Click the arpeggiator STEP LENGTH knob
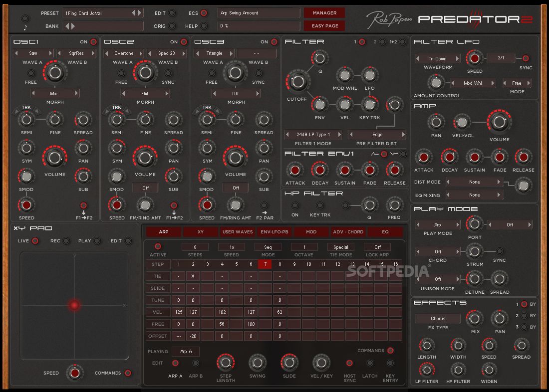This screenshot has height=392, width=549. (226, 363)
